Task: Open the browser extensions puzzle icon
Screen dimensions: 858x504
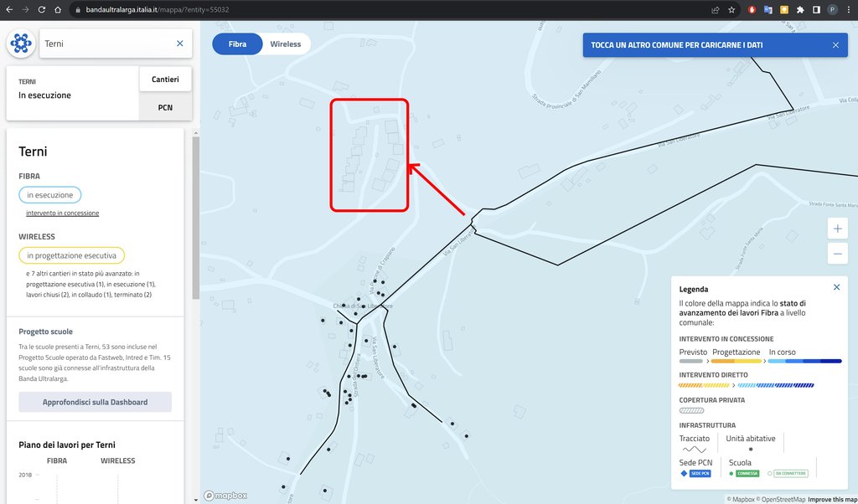Action: click(800, 10)
